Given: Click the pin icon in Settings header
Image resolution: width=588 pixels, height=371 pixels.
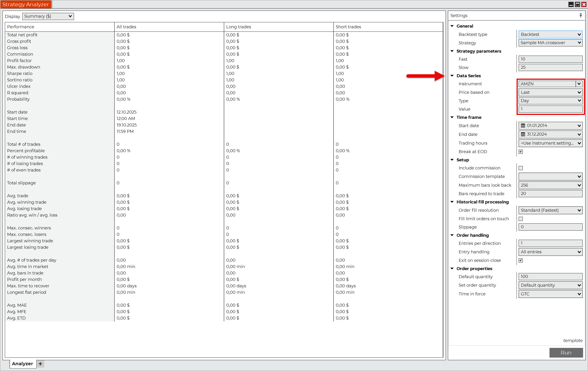Looking at the screenshot, I should tap(580, 16).
